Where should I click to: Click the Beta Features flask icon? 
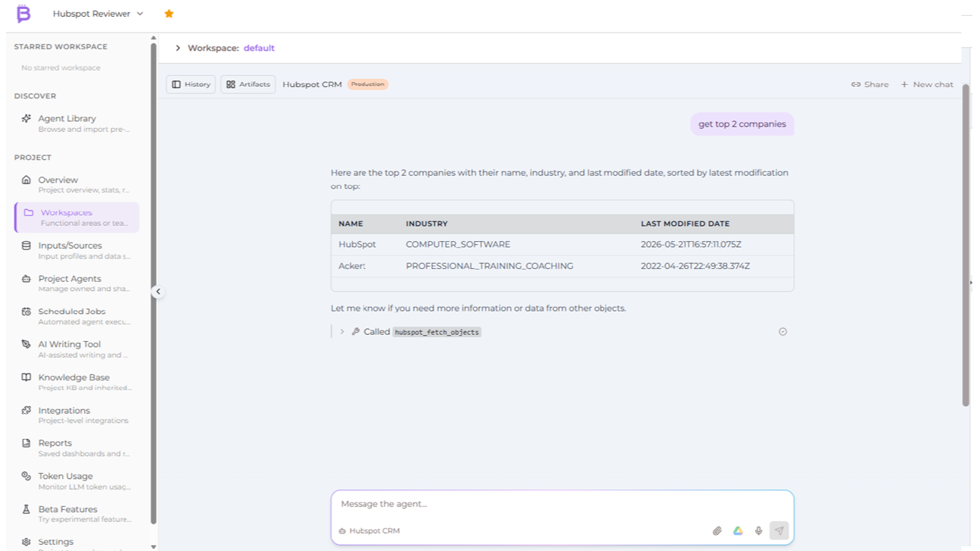27,509
